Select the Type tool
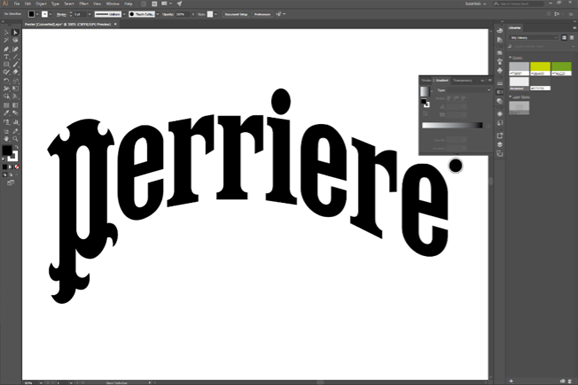Viewport: 578px width, 385px height. coord(6,57)
